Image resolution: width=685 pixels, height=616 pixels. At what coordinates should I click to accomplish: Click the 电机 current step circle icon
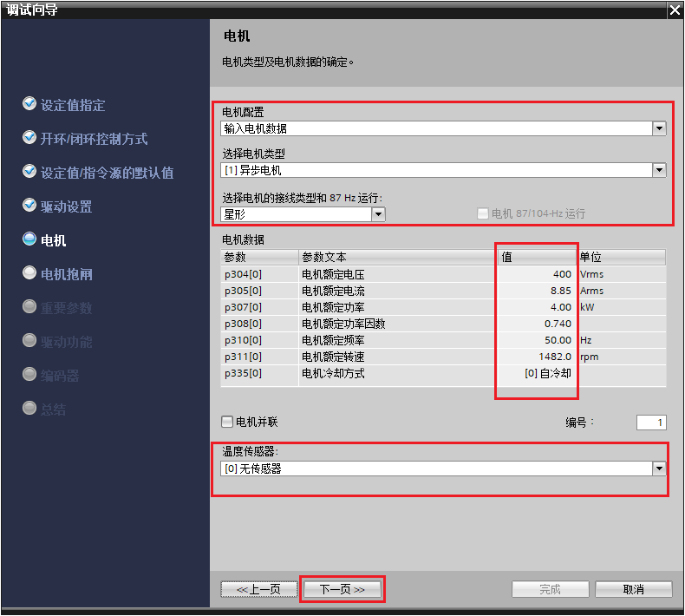29,239
